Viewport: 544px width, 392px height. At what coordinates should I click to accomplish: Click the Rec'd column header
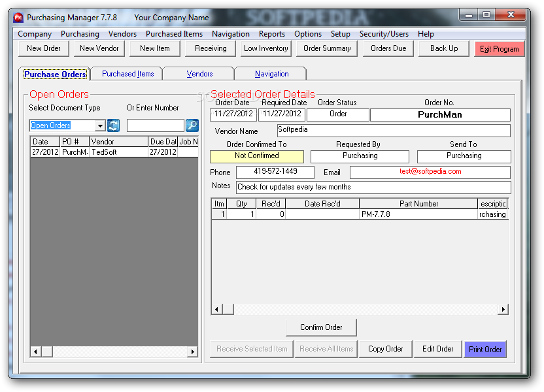click(271, 204)
